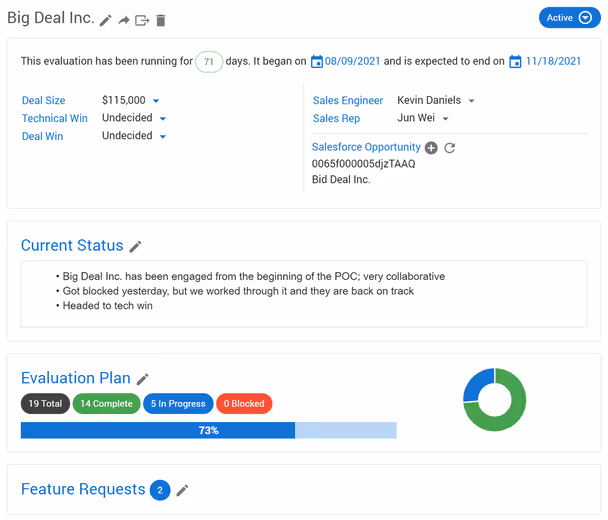
Task: Click the Current Status heading
Action: click(72, 245)
